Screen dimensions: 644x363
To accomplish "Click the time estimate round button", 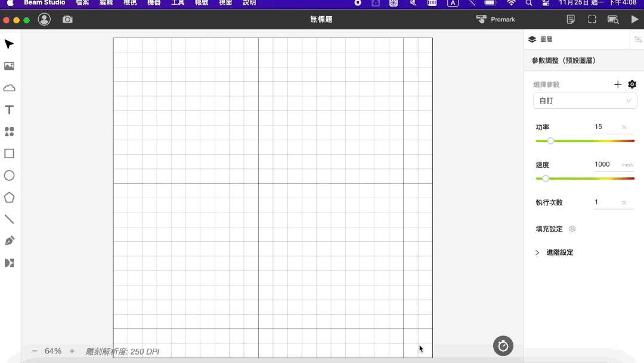I will [x=503, y=346].
